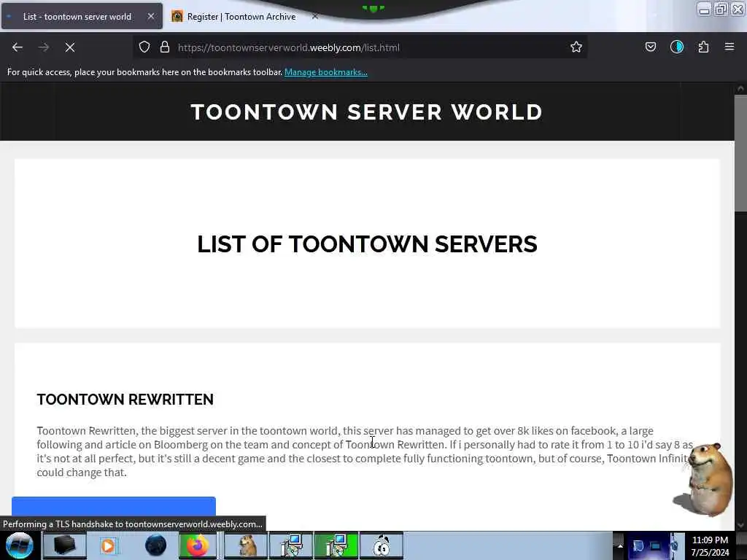Go back to the previous page

18,47
